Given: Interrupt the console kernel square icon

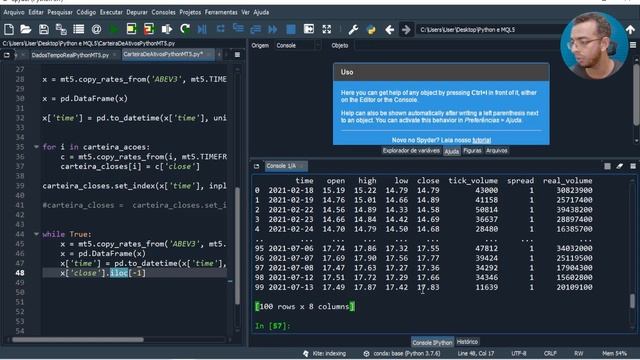Looking at the screenshot, I should click(x=607, y=166).
